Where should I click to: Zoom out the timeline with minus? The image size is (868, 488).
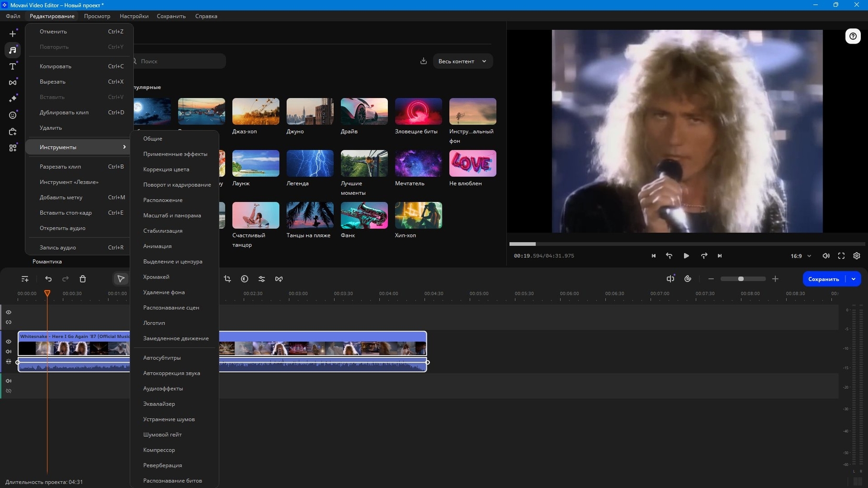(711, 279)
